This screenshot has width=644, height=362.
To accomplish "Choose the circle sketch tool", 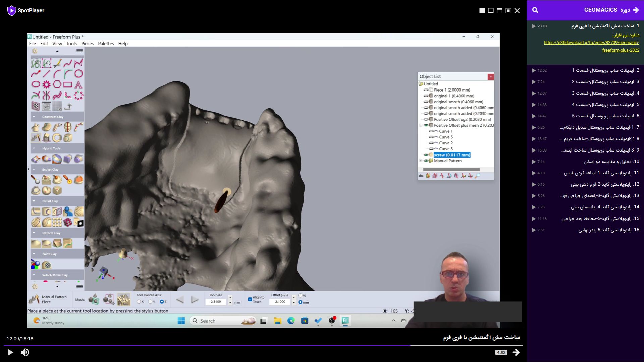I will click(x=78, y=74).
